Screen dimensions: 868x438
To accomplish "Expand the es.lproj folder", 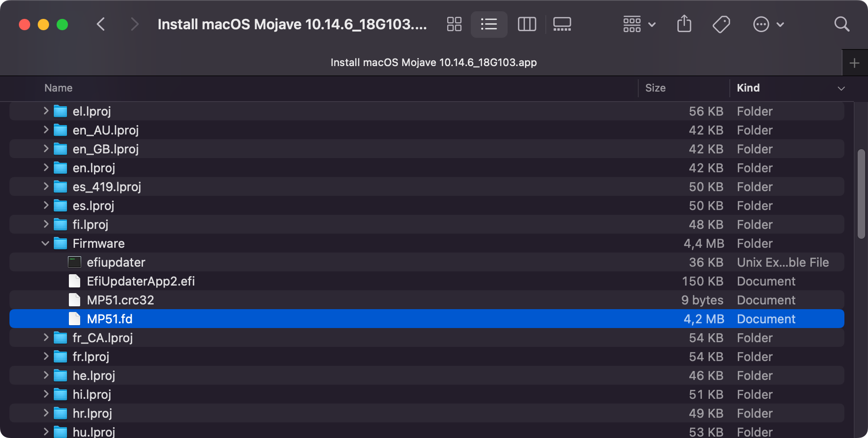I will (46, 205).
